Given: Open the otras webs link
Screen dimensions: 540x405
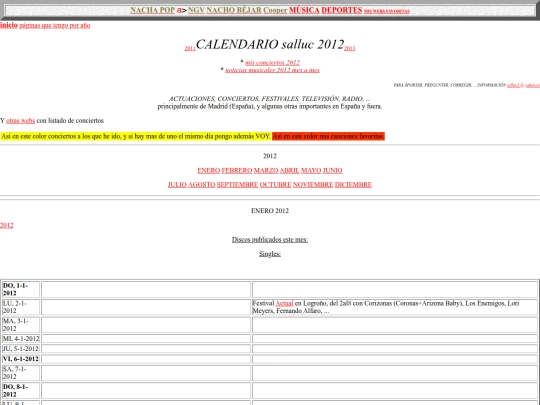Looking at the screenshot, I should point(20,121).
